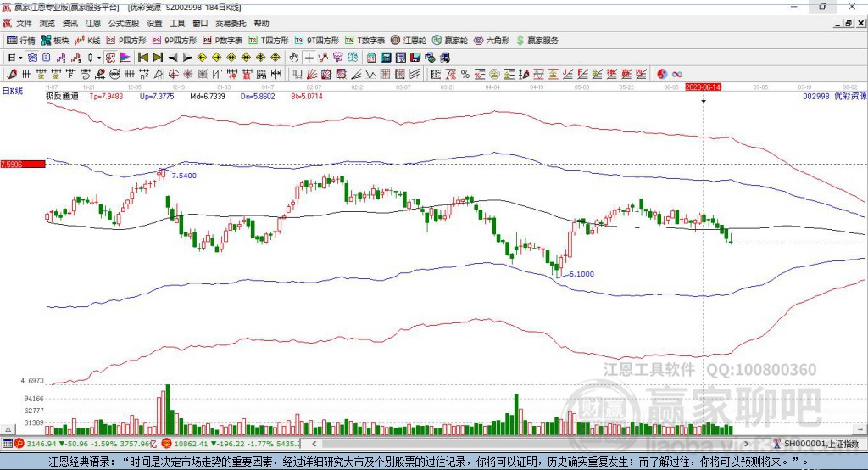Click the 极反通道 indicator name
Viewport: 868px width, 470px height.
point(62,96)
